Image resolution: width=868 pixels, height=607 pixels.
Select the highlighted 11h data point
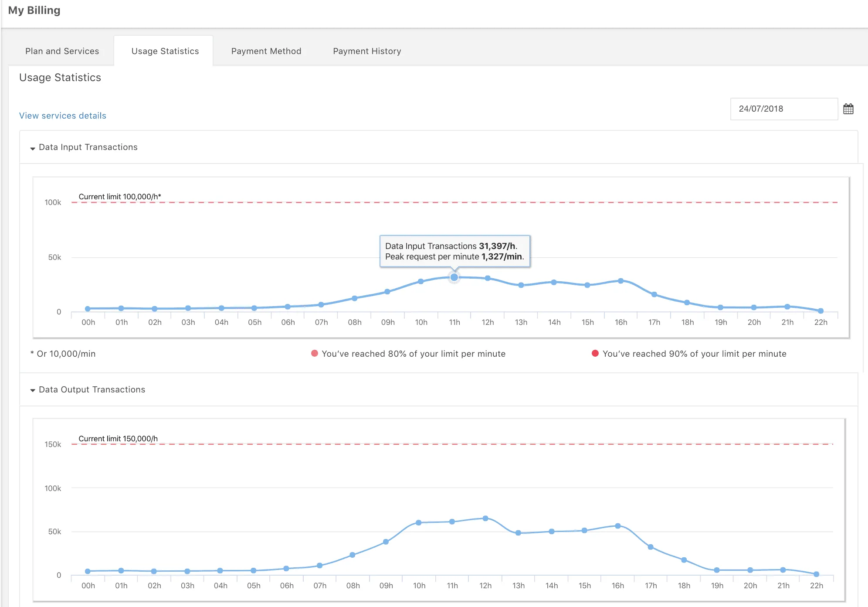[x=454, y=277]
